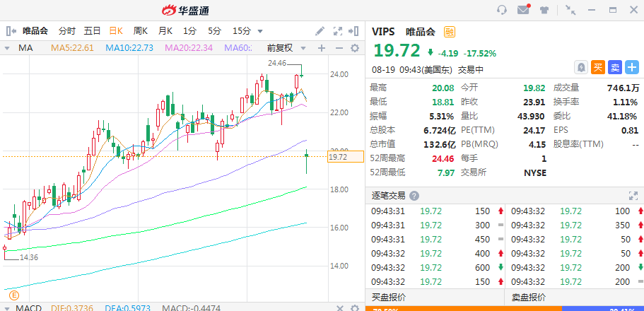Click the Buy 买 button
This screenshot has height=311, width=644.
pos(598,67)
